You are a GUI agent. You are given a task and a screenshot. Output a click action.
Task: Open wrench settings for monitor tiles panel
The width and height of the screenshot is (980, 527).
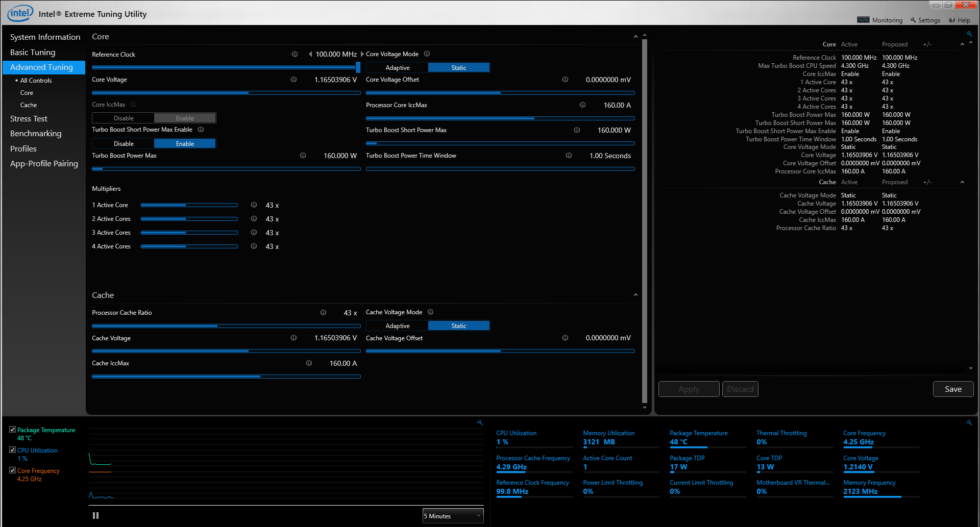[969, 422]
